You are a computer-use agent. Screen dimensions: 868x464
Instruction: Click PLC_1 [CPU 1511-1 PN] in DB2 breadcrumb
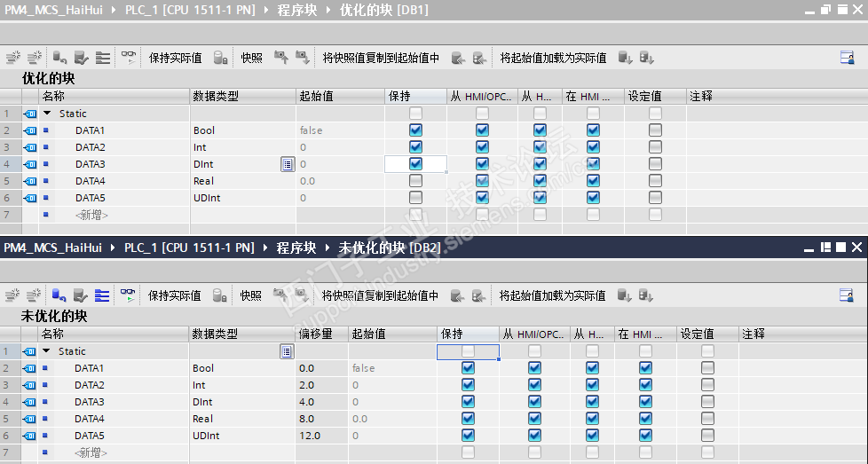189,248
